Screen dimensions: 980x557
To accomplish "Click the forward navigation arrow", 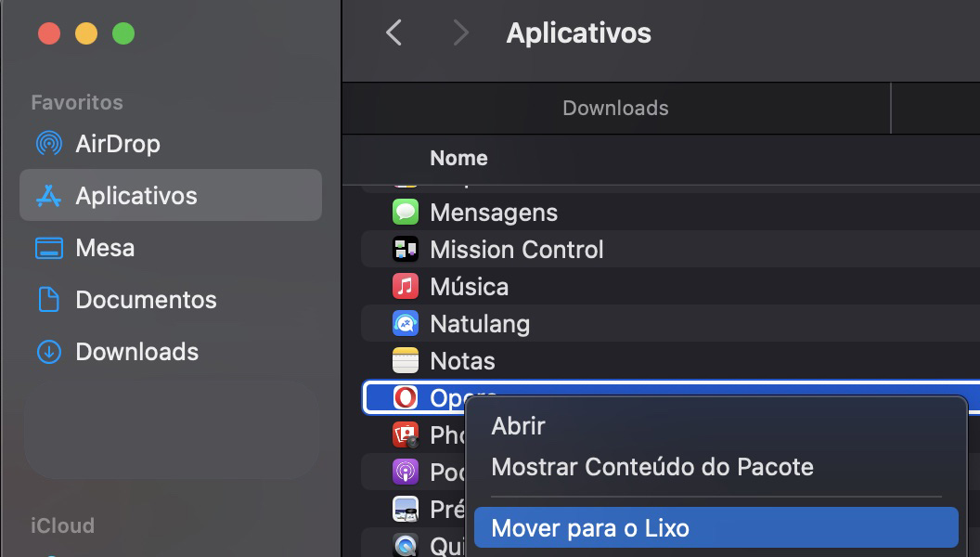I will tap(460, 32).
